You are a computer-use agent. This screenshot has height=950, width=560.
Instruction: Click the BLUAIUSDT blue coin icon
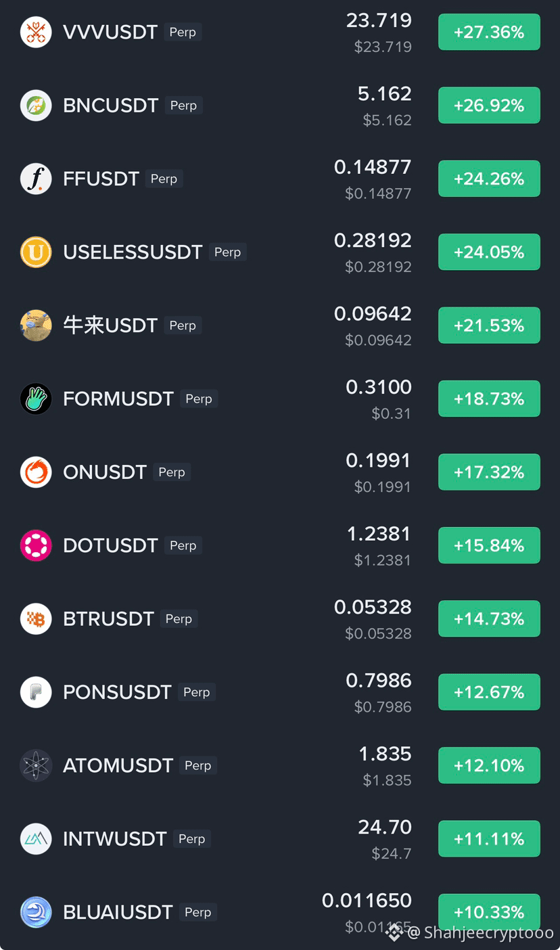(x=36, y=912)
